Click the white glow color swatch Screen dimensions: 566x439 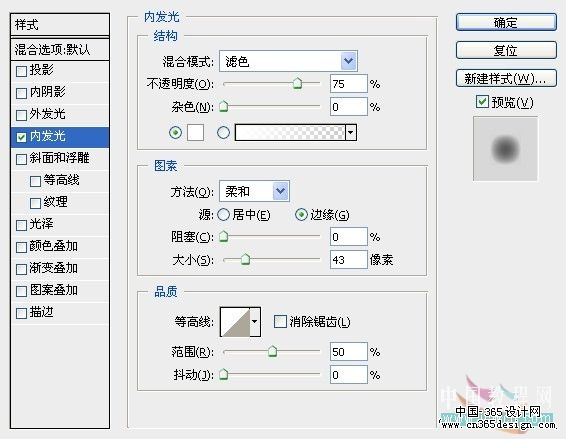click(x=195, y=132)
